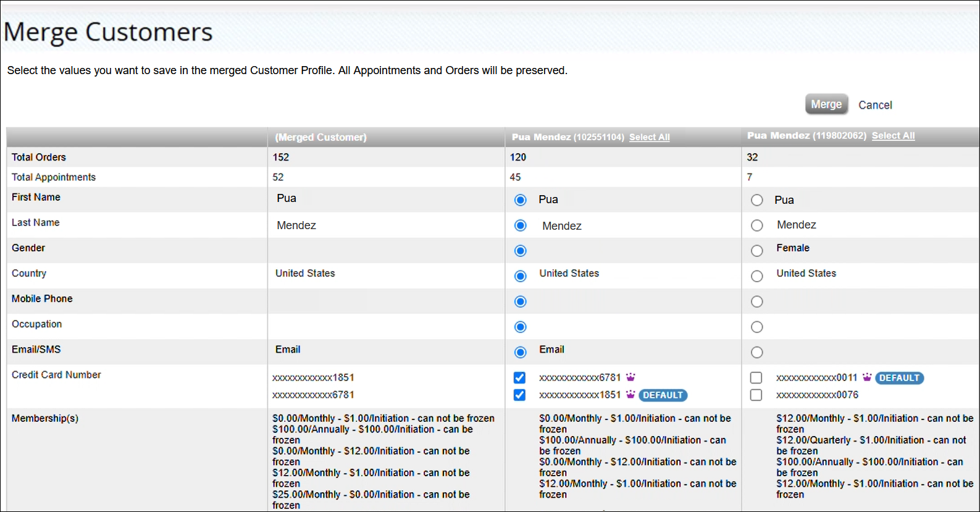Check credit card ending 0076
The image size is (980, 512).
[756, 395]
